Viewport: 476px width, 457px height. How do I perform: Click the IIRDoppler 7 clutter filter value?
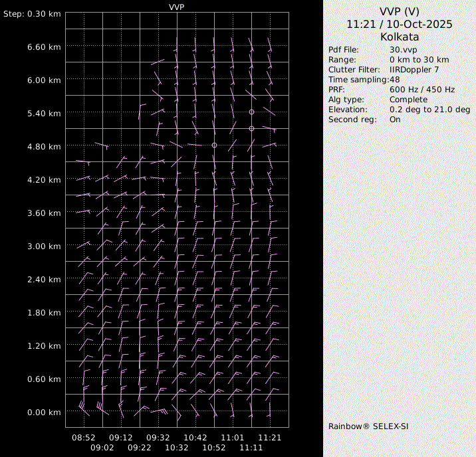click(414, 70)
